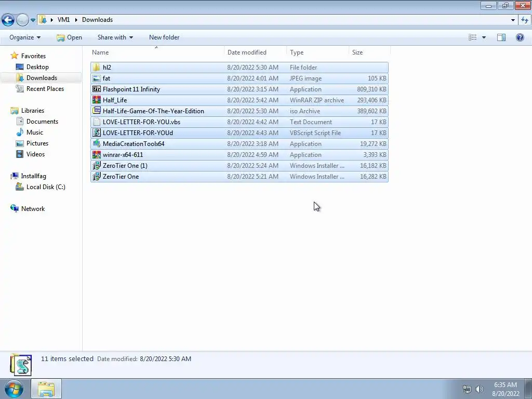Click the script thumbnail in details pane
The height and width of the screenshot is (399, 532).
(21, 365)
